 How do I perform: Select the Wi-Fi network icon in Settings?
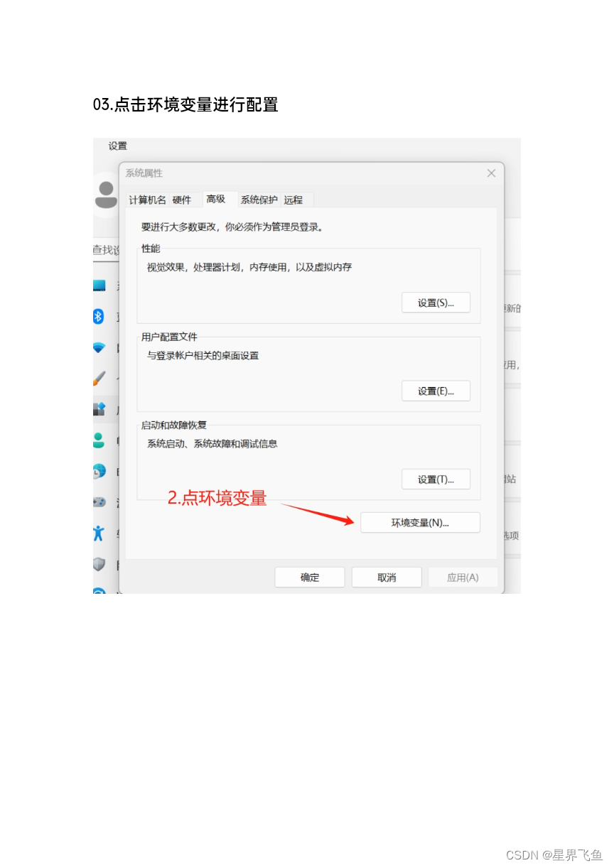point(99,347)
